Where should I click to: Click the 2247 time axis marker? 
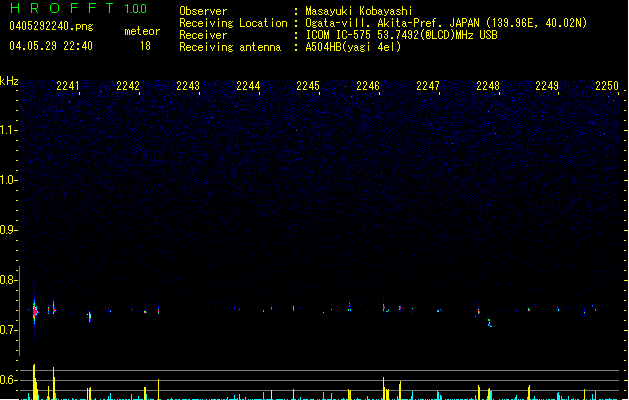tap(428, 85)
